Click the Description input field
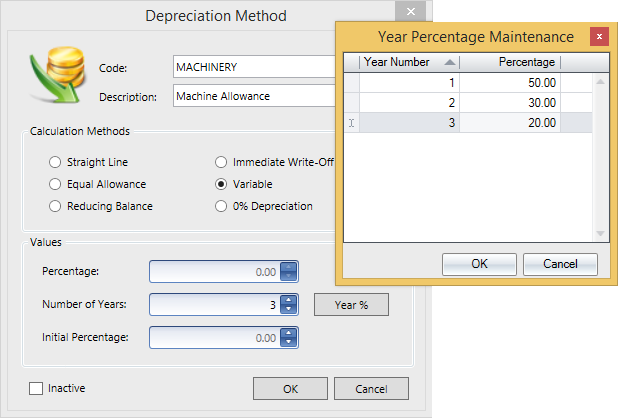 (x=252, y=96)
